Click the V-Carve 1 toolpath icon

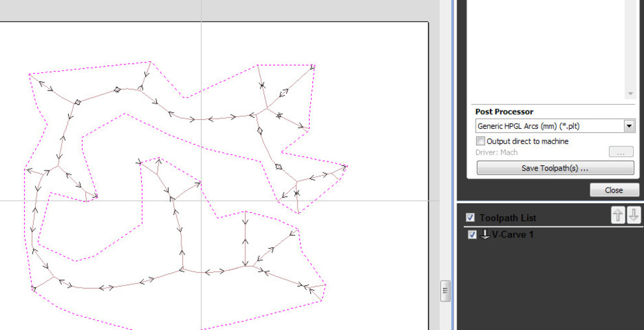[485, 235]
